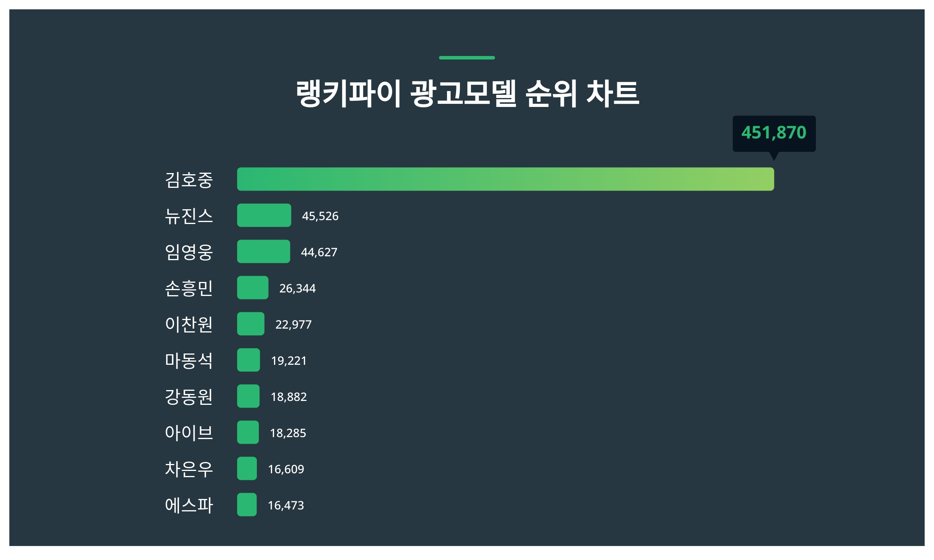Select the 44,627 value text

(319, 252)
